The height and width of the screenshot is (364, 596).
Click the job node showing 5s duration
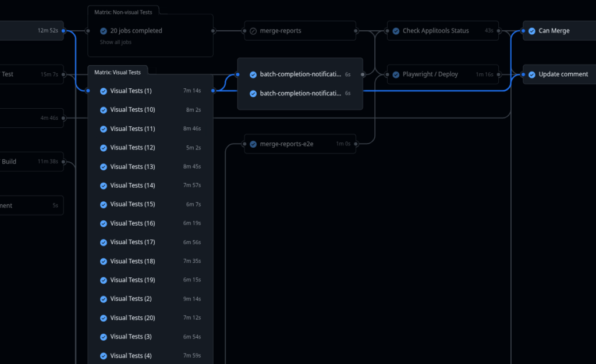(x=31, y=205)
